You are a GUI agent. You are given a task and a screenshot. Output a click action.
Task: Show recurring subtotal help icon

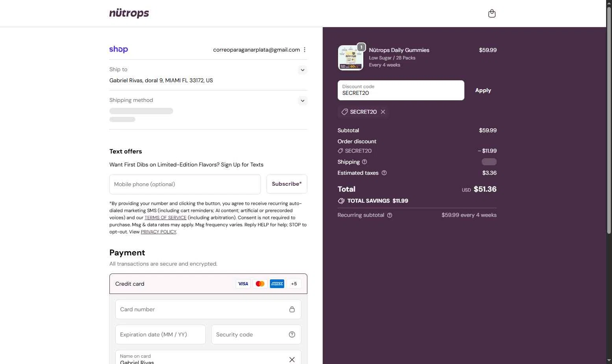[390, 215]
